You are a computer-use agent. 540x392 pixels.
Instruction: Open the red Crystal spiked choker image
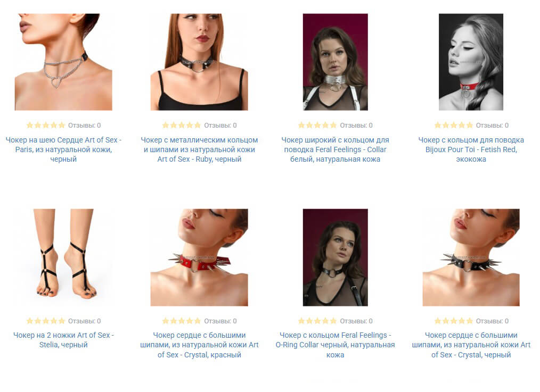pos(199,257)
